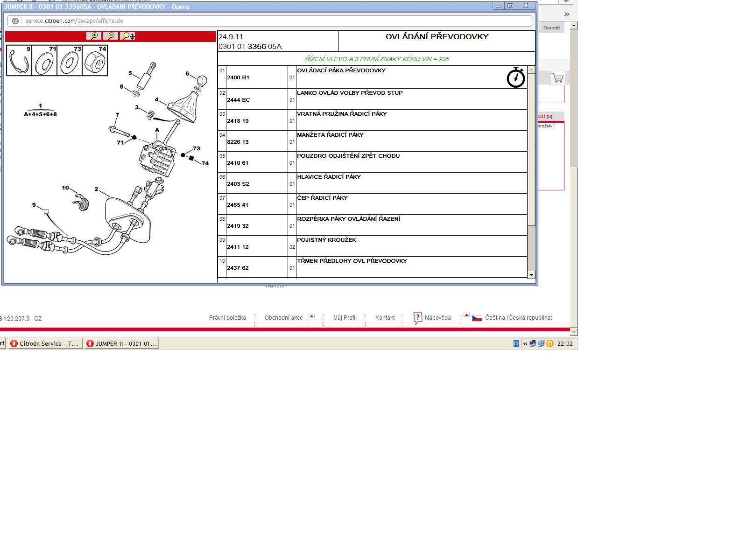Screen dimensions: 747x560
Task: Open the Můj Profil link
Action: [345, 318]
